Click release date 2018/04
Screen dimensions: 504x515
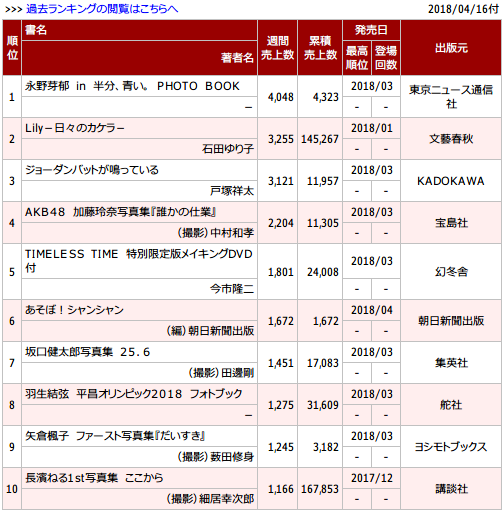coord(372,310)
